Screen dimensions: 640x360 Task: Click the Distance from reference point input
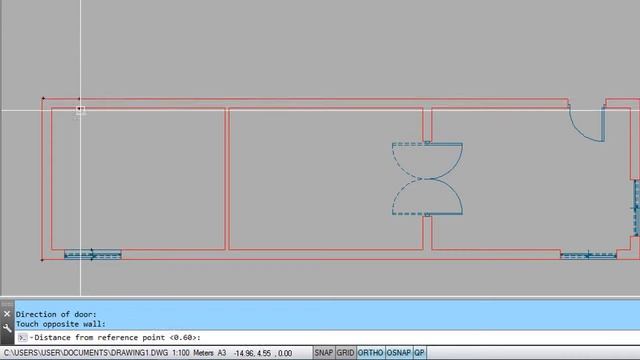coord(327,338)
